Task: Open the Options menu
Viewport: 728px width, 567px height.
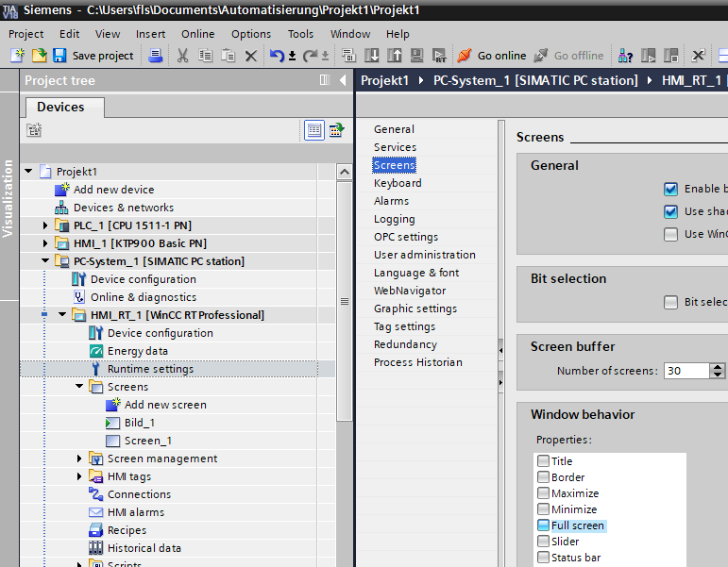Action: [251, 34]
